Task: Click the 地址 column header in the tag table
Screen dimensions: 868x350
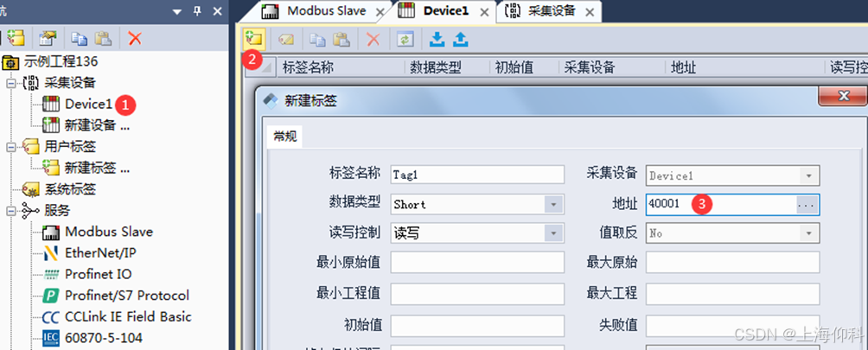Action: coord(744,67)
